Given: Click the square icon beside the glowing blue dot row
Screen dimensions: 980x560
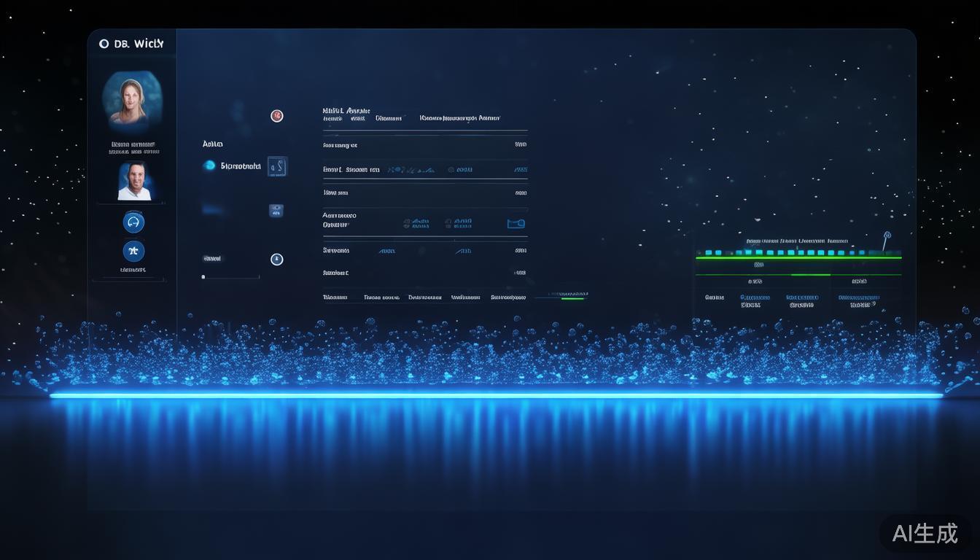Looking at the screenshot, I should [x=277, y=167].
